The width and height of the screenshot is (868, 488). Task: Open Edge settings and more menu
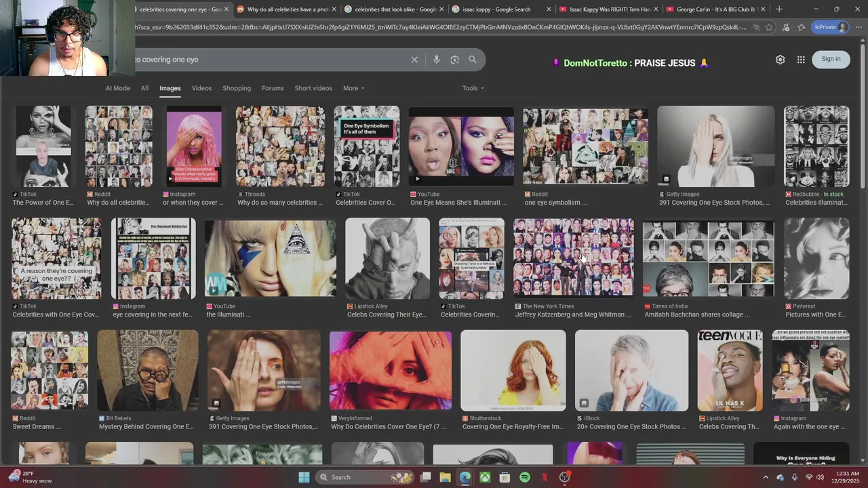pyautogui.click(x=858, y=27)
